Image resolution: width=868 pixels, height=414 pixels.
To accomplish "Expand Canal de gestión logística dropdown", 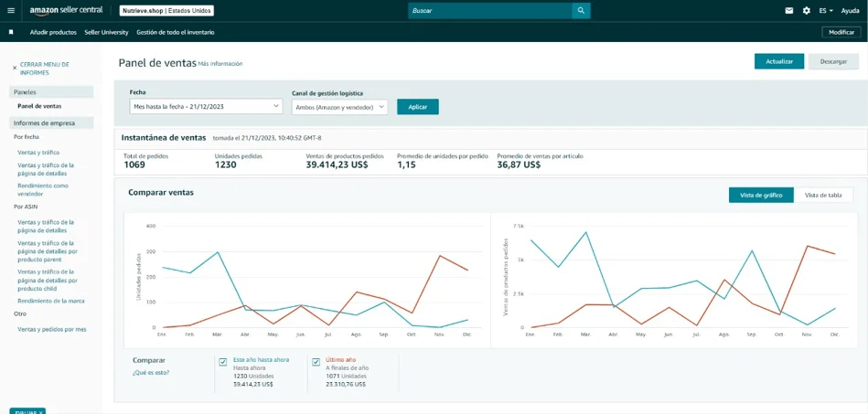I will pyautogui.click(x=339, y=107).
